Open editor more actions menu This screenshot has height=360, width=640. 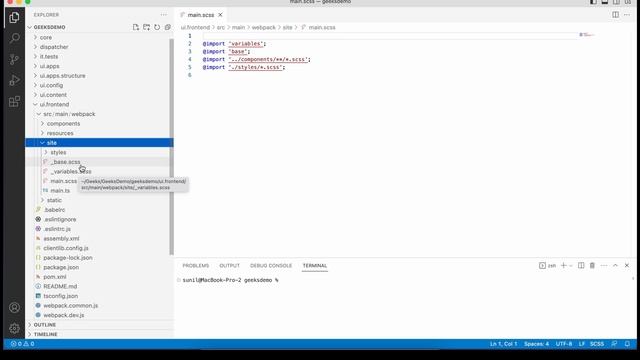click(x=627, y=15)
